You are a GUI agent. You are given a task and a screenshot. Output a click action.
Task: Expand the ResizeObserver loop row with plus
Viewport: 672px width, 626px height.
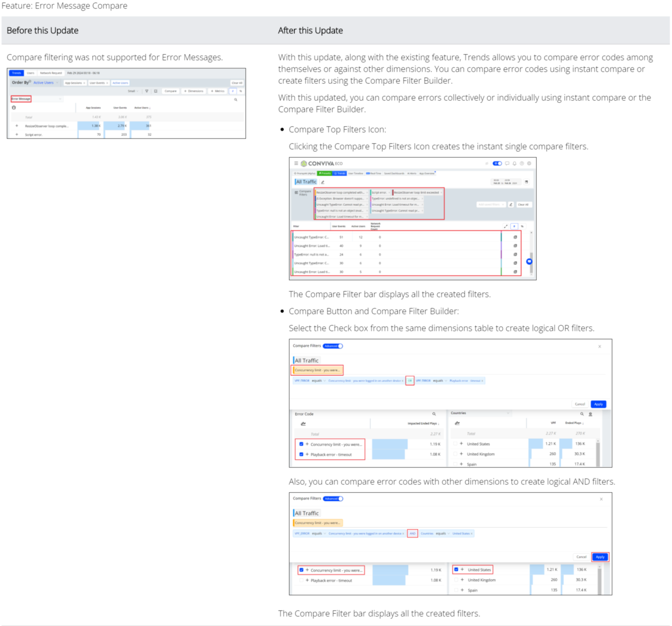pyautogui.click(x=17, y=126)
